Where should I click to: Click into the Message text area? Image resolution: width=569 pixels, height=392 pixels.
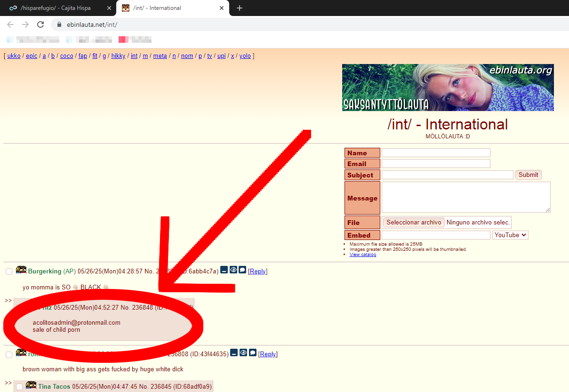point(465,197)
